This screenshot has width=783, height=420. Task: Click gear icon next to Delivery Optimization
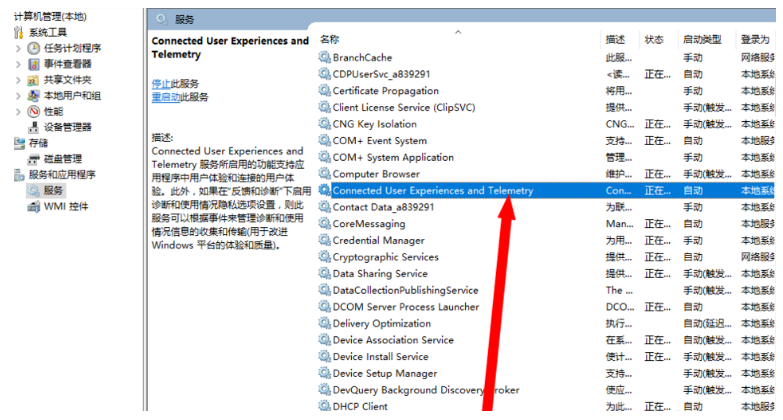click(x=324, y=323)
